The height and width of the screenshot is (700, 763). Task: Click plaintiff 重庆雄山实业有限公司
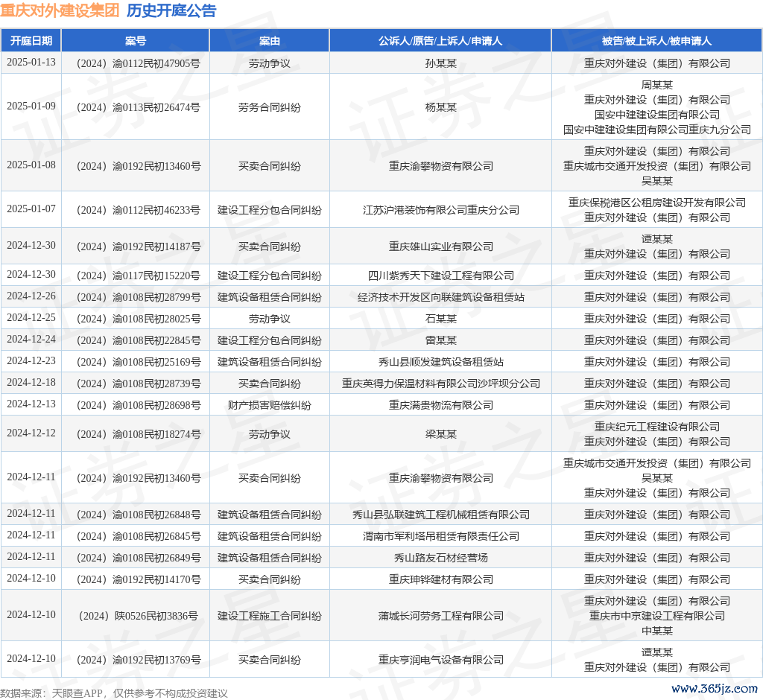(x=441, y=246)
